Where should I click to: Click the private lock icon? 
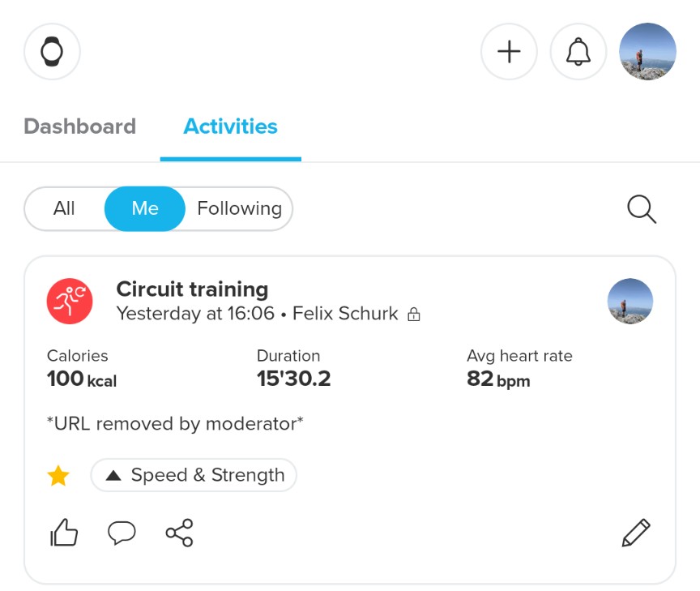(x=413, y=314)
